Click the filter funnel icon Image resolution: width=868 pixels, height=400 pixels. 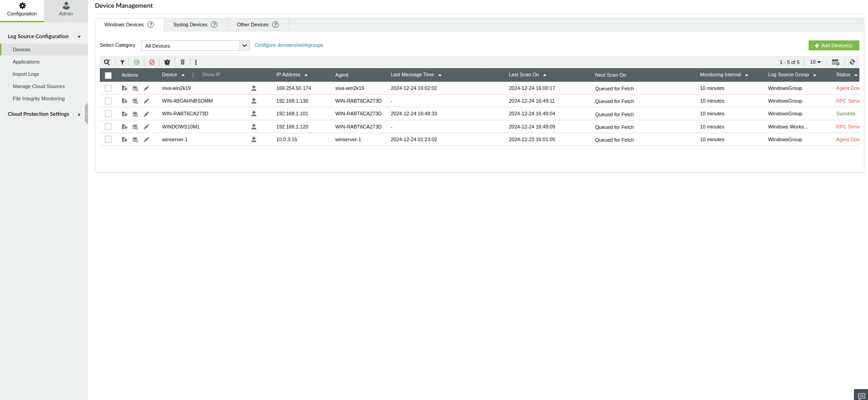122,62
